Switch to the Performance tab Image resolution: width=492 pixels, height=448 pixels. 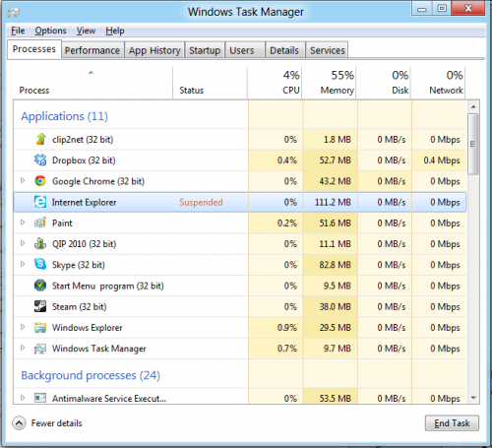click(92, 50)
